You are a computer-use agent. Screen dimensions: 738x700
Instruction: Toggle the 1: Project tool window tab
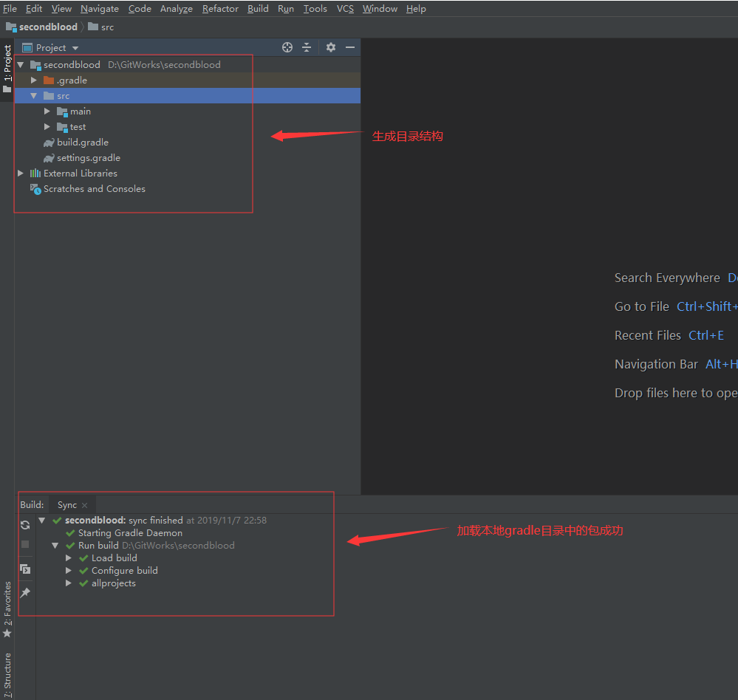click(7, 69)
